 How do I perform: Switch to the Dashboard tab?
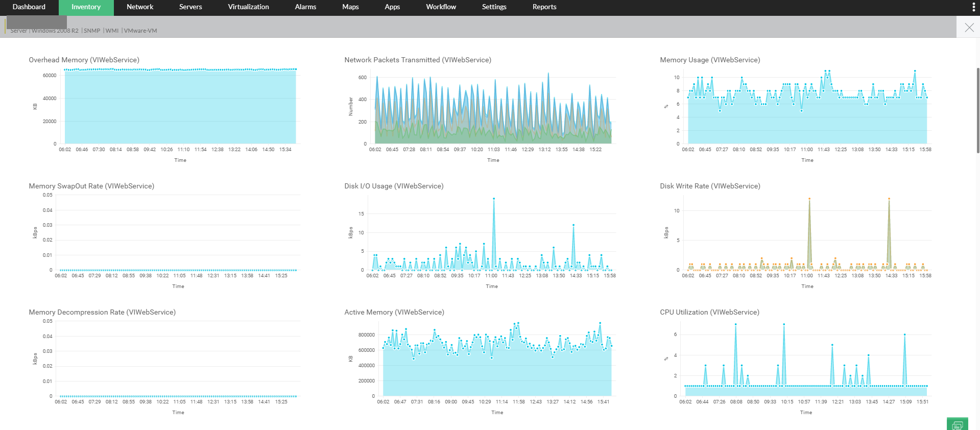coord(29,7)
